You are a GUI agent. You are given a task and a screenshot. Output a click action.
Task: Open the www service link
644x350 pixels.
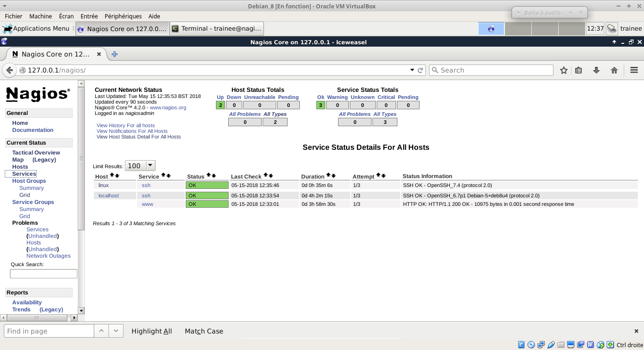coord(148,204)
